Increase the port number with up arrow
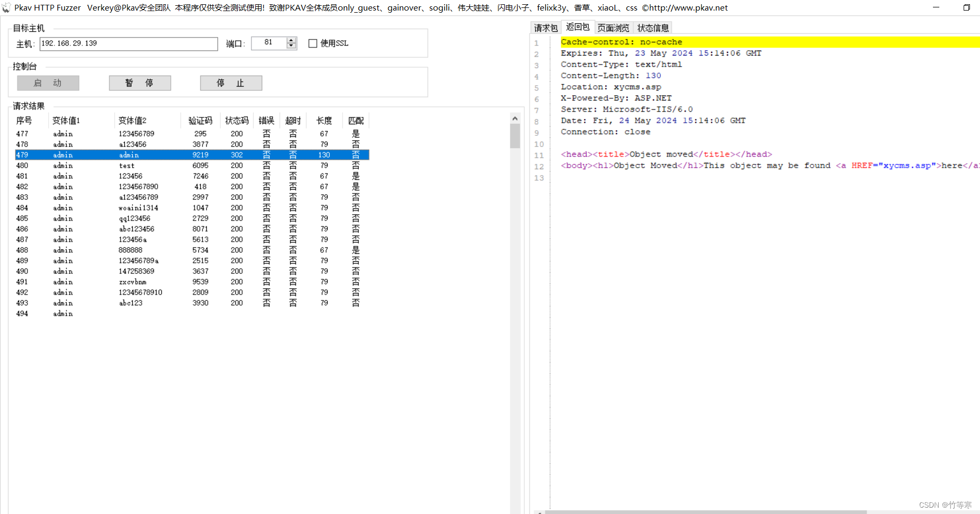This screenshot has height=514, width=980. point(291,40)
